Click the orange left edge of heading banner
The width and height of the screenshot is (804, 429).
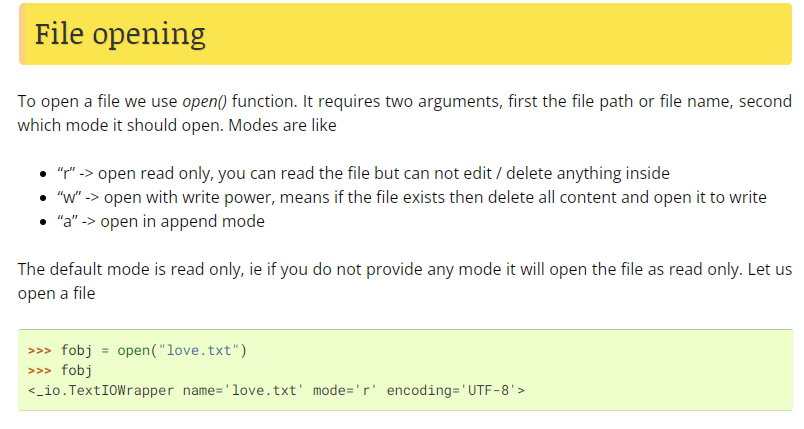22,34
